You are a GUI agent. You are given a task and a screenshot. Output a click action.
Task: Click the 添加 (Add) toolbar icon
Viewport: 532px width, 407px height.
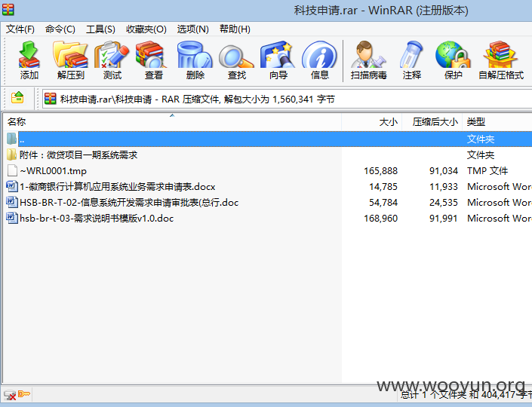pyautogui.click(x=29, y=54)
